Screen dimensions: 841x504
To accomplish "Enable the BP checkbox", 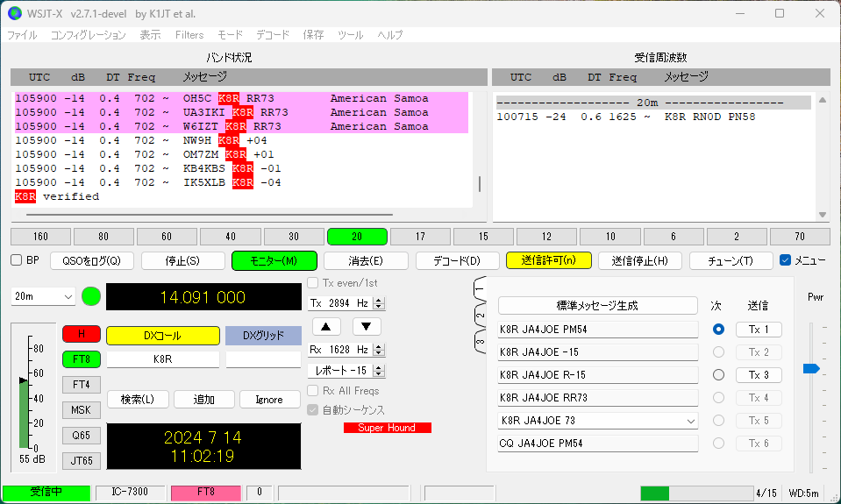I will pyautogui.click(x=17, y=260).
